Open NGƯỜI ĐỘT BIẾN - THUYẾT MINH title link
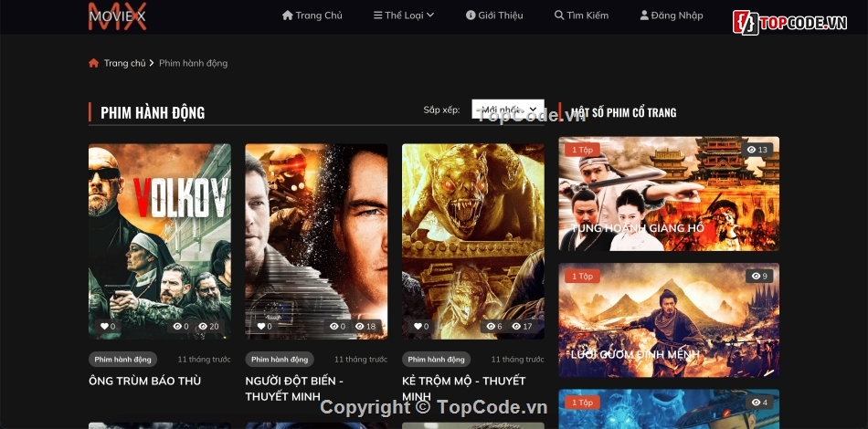Viewport: 868px width, 429px height. [x=294, y=388]
